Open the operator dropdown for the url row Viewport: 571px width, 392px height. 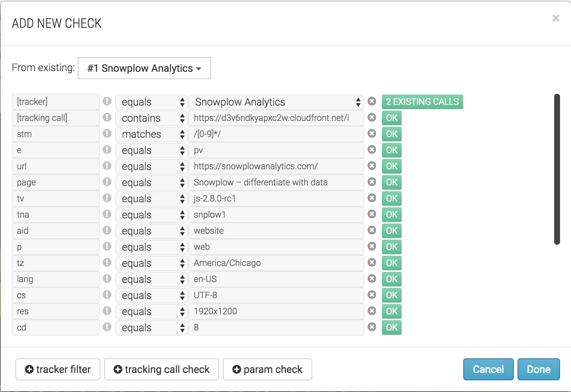point(151,166)
